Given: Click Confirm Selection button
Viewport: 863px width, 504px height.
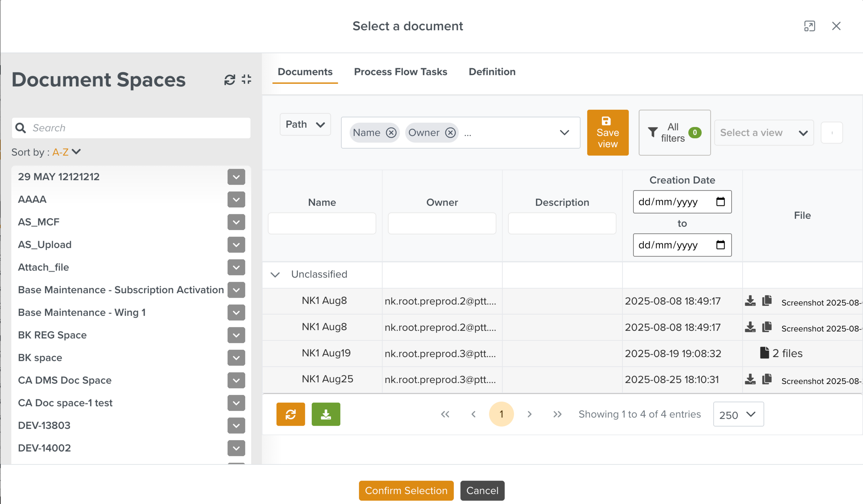Looking at the screenshot, I should tap(406, 490).
